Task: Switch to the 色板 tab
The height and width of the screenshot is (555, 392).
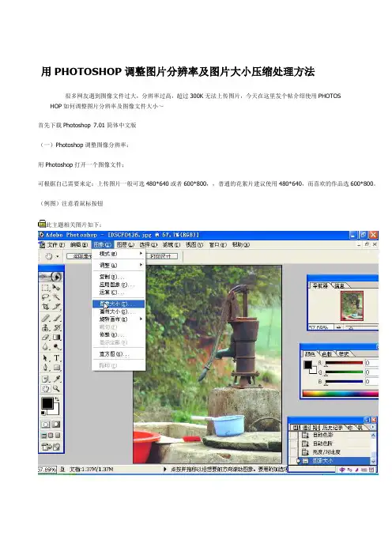Action: point(326,353)
